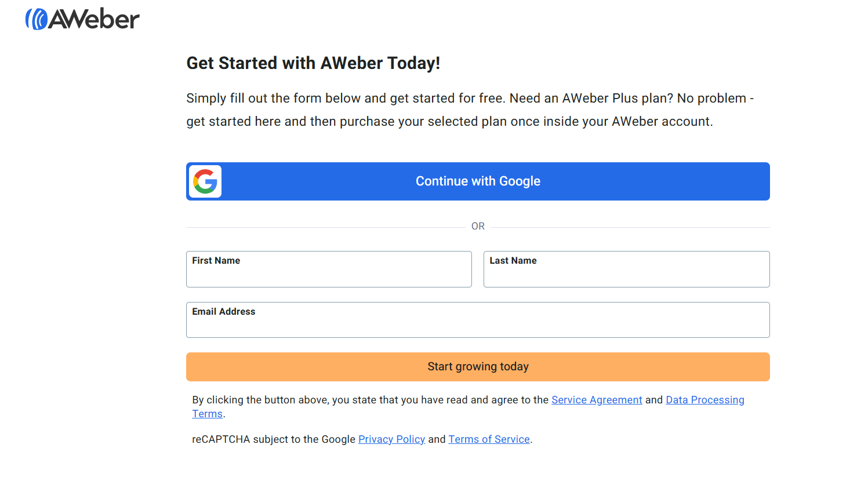View the Google Privacy Policy
The image size is (868, 488).
coord(391,439)
